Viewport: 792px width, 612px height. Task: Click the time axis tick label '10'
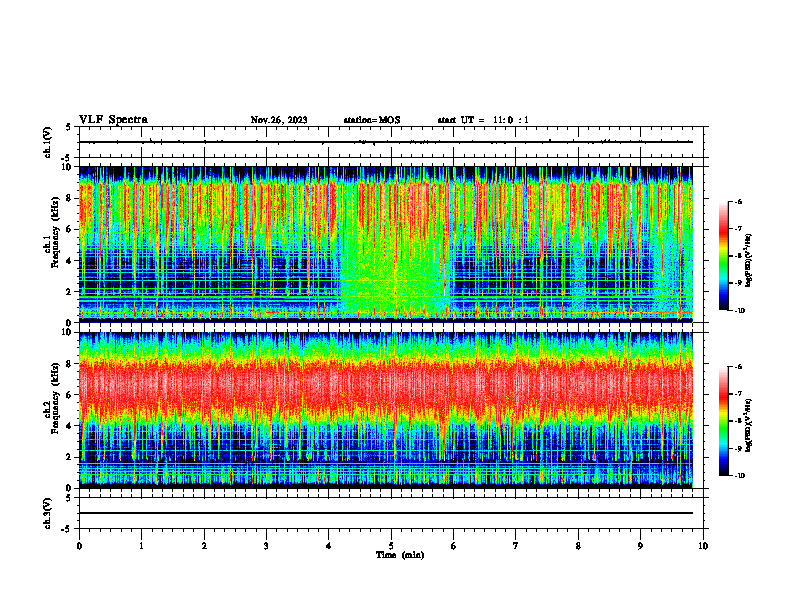click(x=703, y=546)
